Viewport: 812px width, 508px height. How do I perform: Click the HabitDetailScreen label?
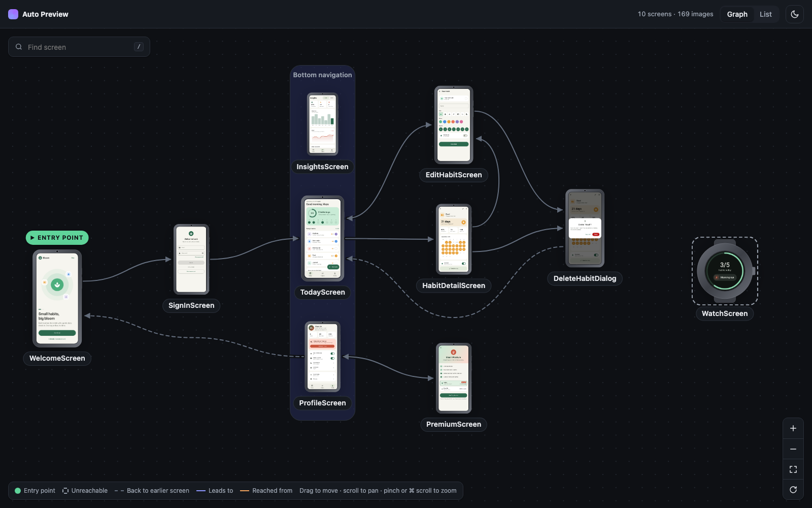click(x=454, y=285)
